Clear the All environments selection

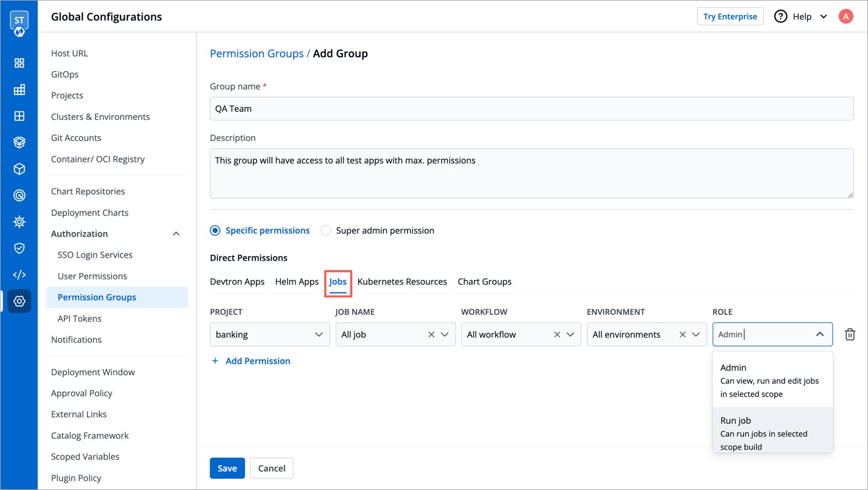click(682, 335)
